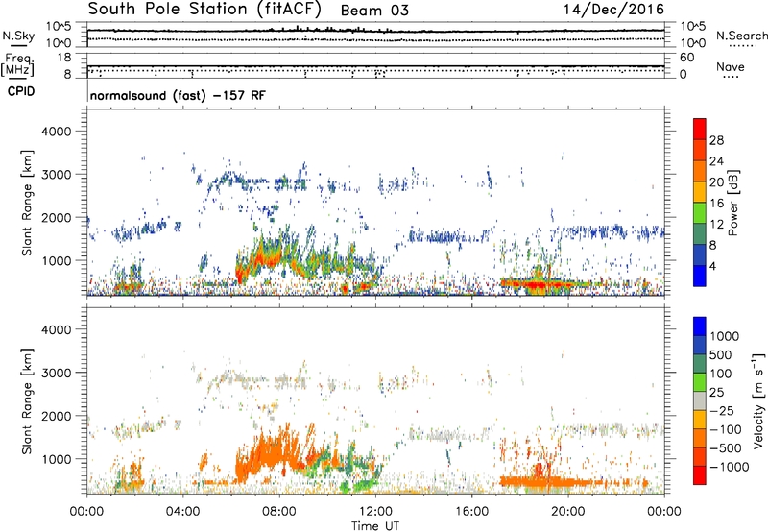This screenshot has width=768, height=532.
Task: Click the power panel 'Slant Range [km]' label
Action: coord(27,203)
